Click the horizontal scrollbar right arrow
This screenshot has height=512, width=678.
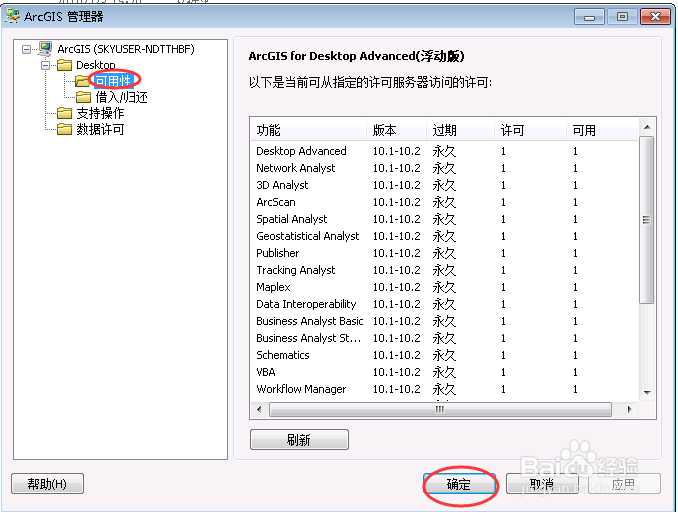click(x=630, y=409)
